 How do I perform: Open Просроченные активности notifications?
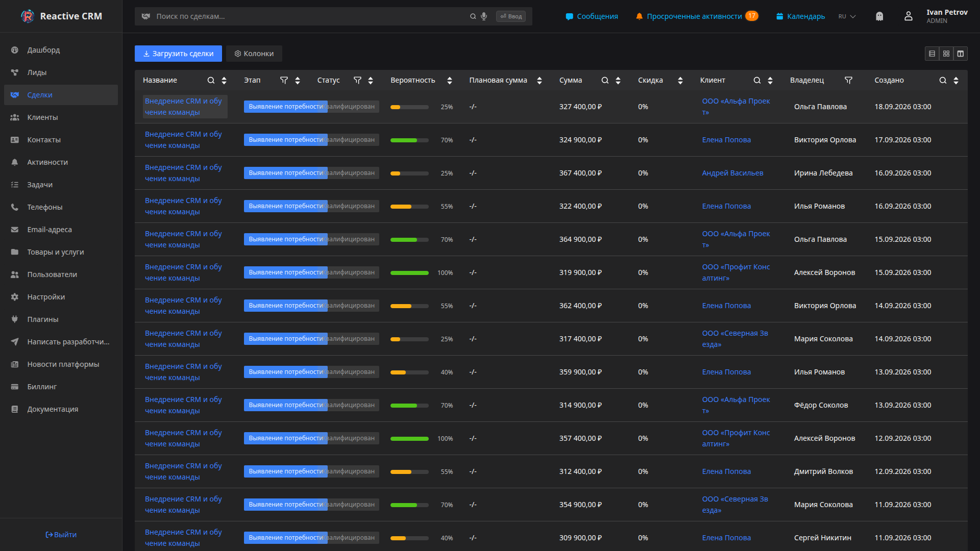click(697, 16)
